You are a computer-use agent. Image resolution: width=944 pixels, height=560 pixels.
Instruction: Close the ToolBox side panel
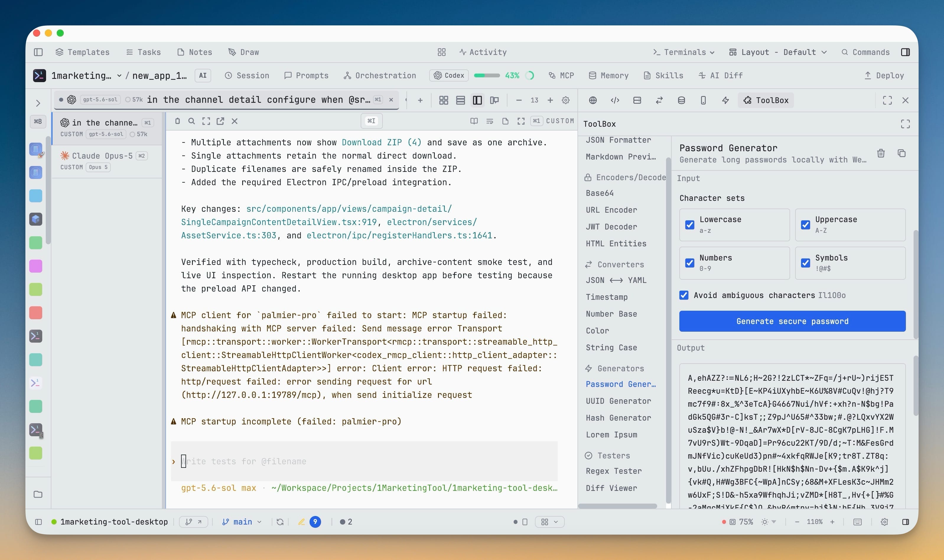click(x=905, y=100)
